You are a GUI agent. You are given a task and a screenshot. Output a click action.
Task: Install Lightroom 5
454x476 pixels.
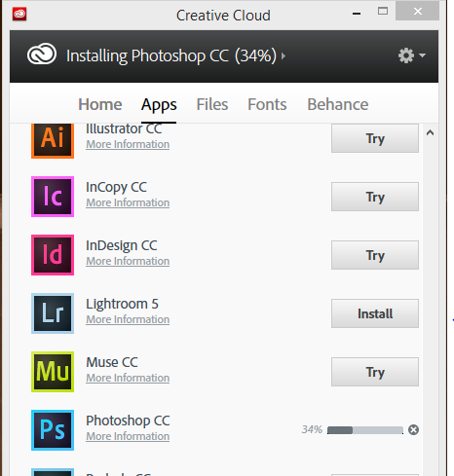point(375,313)
